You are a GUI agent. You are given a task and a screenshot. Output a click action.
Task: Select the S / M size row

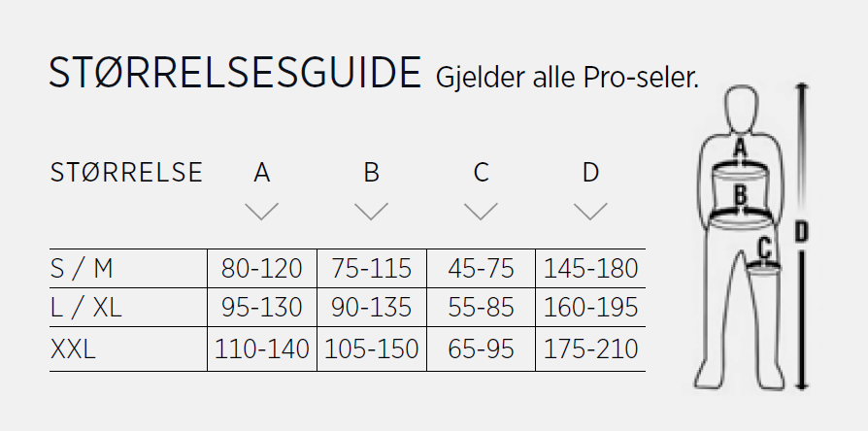pos(347,268)
